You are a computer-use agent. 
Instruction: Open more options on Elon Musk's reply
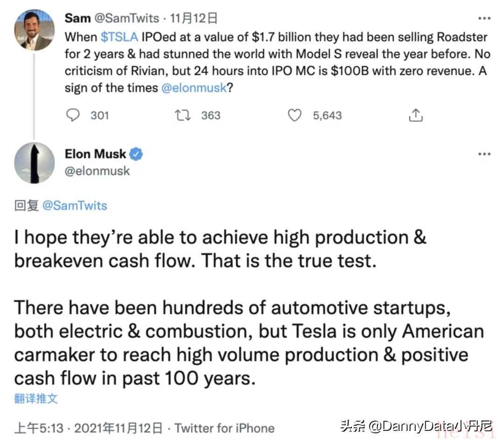pos(485,154)
